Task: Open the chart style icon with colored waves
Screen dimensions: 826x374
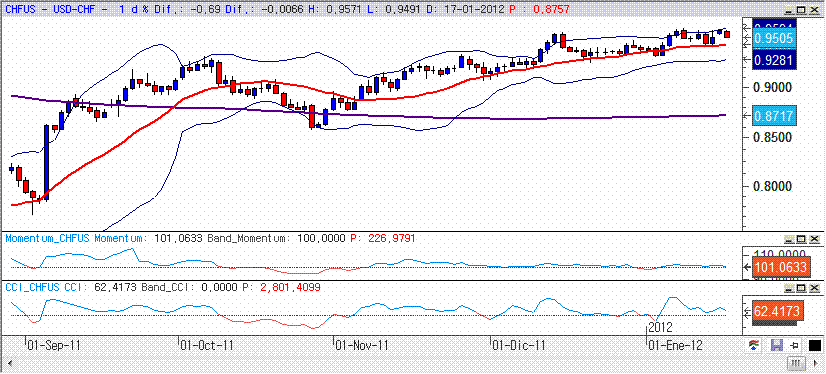Action: [754, 346]
